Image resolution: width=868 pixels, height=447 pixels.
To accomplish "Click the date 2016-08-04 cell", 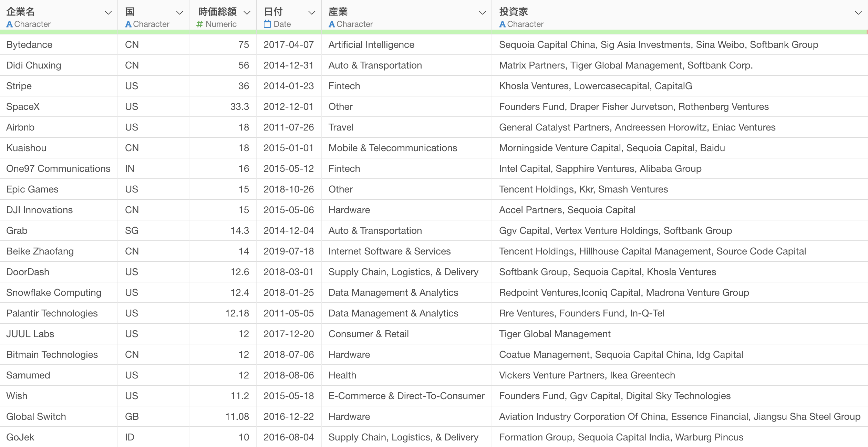I will click(x=289, y=437).
